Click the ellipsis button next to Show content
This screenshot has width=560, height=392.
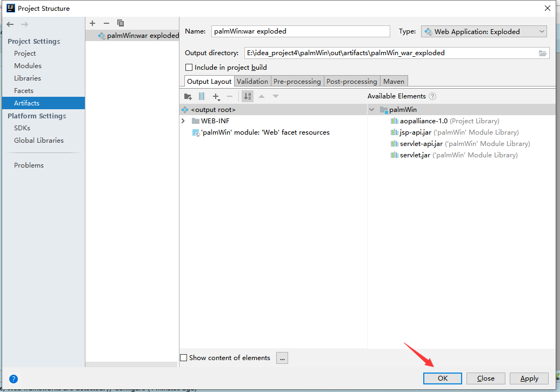pyautogui.click(x=282, y=358)
